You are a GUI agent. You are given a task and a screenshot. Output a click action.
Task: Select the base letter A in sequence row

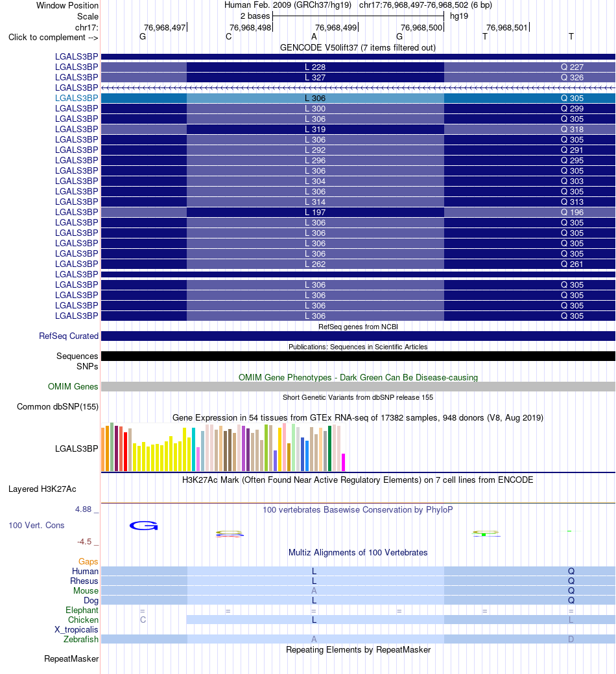[x=314, y=37]
